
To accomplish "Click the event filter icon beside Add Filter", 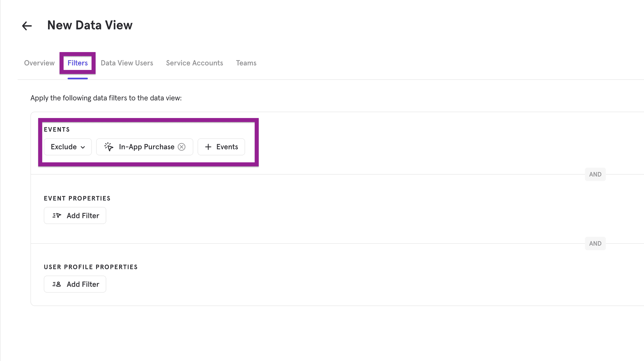I will (57, 215).
